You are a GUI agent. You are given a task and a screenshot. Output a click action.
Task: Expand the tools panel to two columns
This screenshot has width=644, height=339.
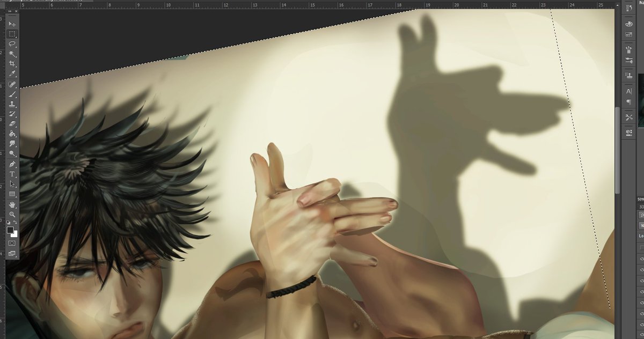[x=10, y=11]
